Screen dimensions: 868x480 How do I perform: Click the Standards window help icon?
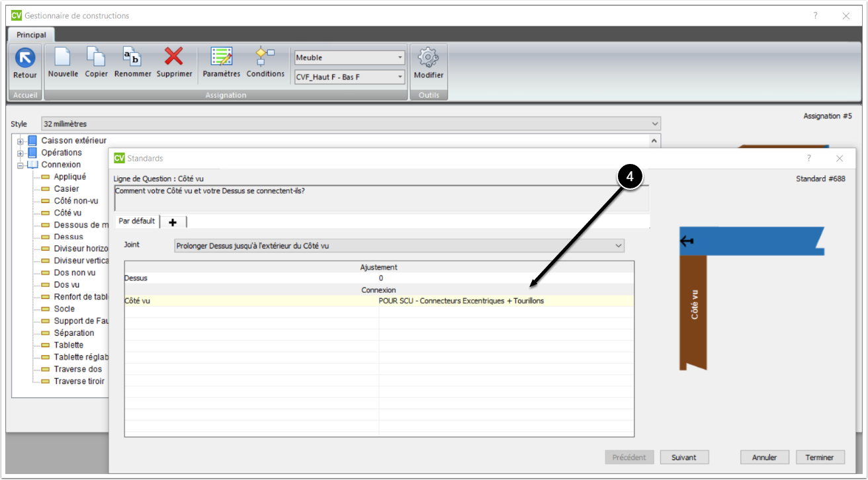[x=808, y=159]
